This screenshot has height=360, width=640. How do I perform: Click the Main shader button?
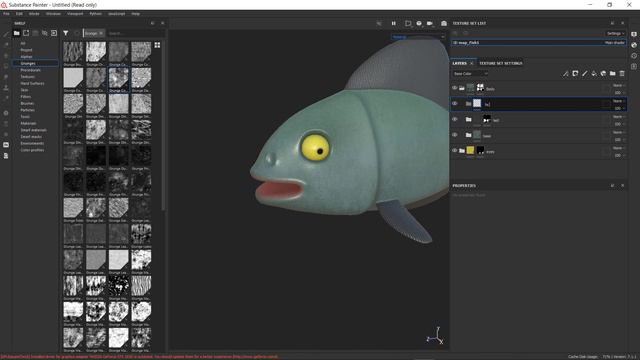(614, 42)
